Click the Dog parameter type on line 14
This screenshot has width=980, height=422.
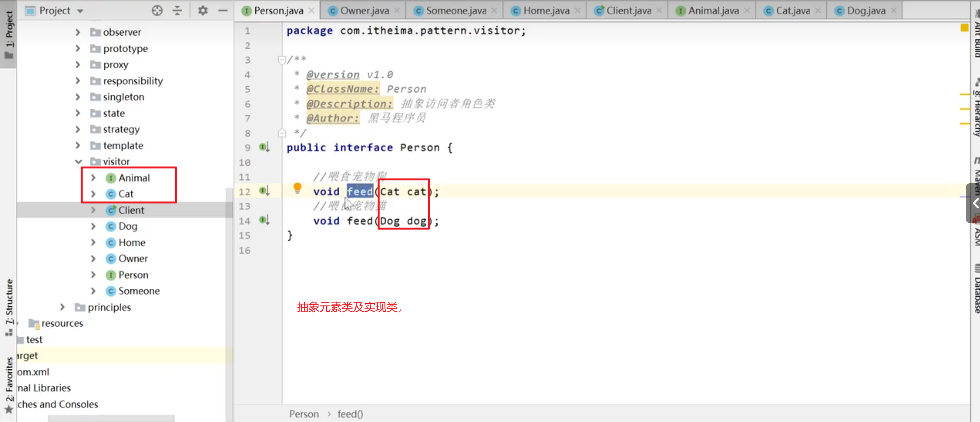[390, 221]
